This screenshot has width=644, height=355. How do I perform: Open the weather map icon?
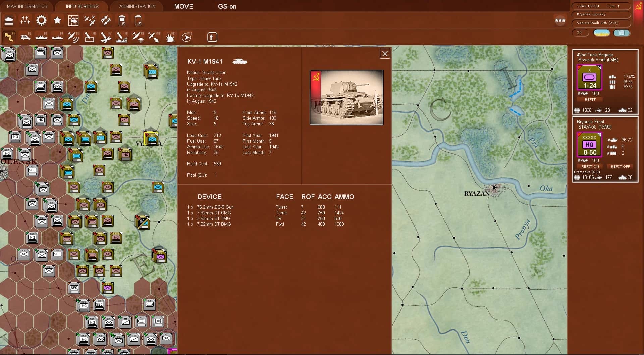tap(73, 20)
